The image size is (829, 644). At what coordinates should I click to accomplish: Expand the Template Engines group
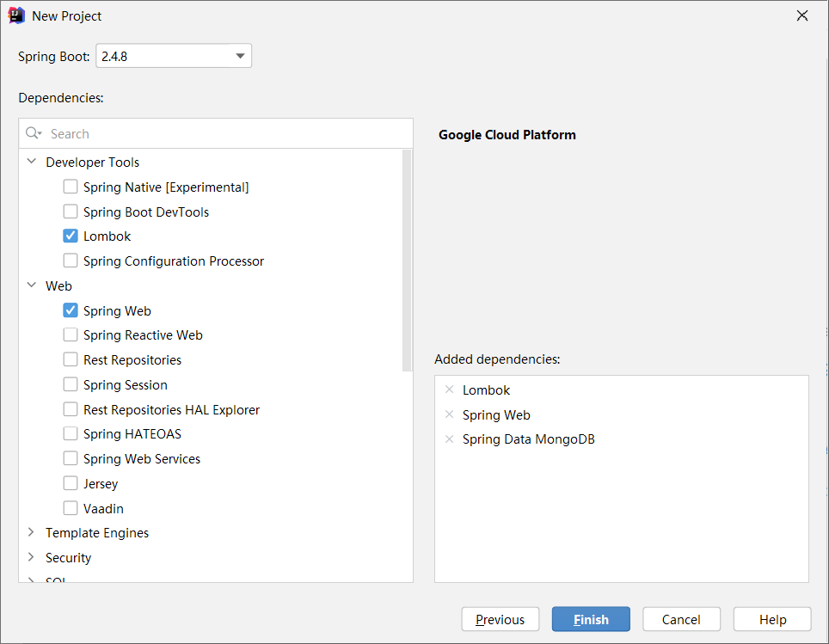31,532
